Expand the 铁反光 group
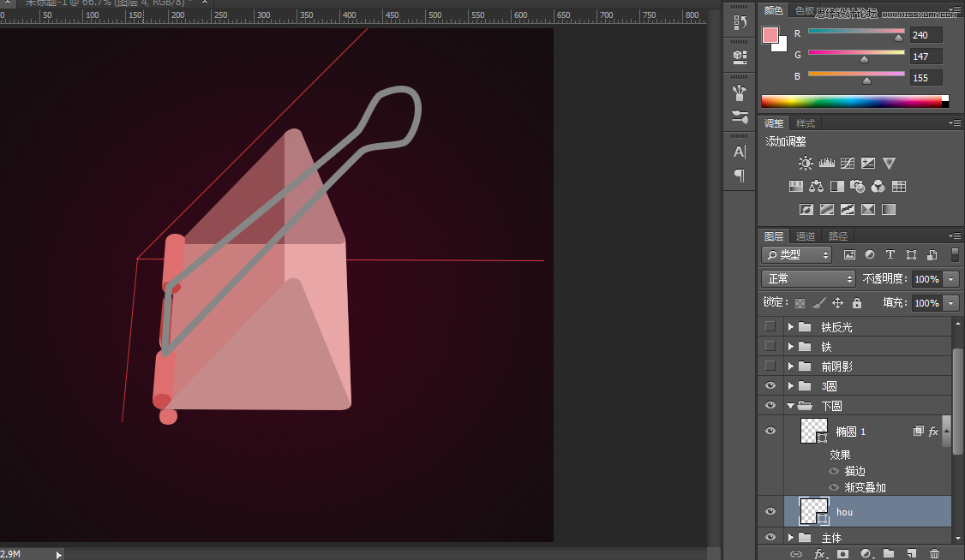 (791, 327)
